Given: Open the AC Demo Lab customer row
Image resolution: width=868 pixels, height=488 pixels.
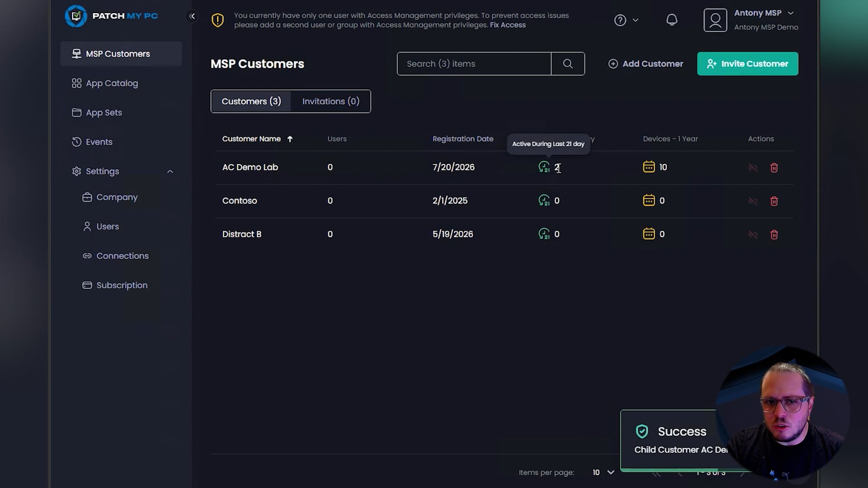Looking at the screenshot, I should point(504,167).
